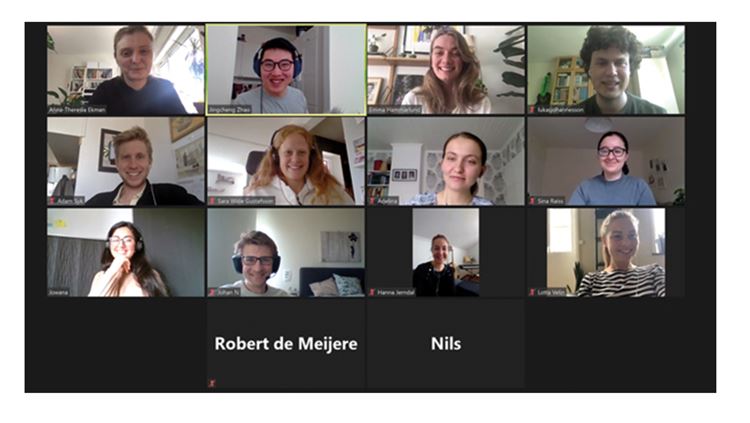Click the Joxana name label
The width and height of the screenshot is (750, 423).
59,292
